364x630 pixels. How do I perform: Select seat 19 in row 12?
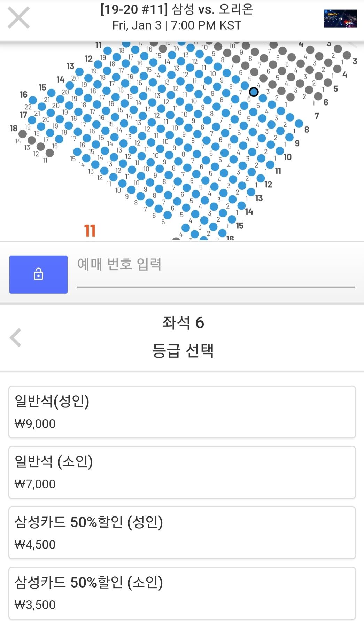pyautogui.click(x=98, y=65)
